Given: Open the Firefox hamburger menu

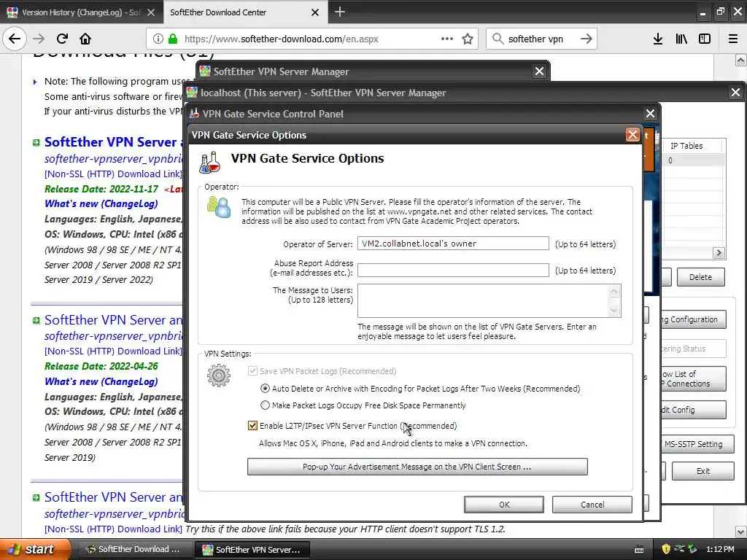Looking at the screenshot, I should (x=733, y=39).
